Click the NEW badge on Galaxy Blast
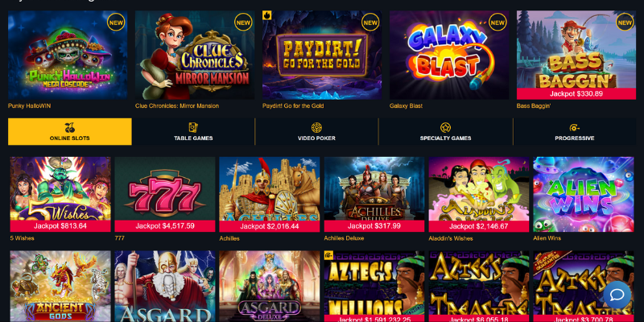The height and width of the screenshot is (322, 644). click(497, 23)
